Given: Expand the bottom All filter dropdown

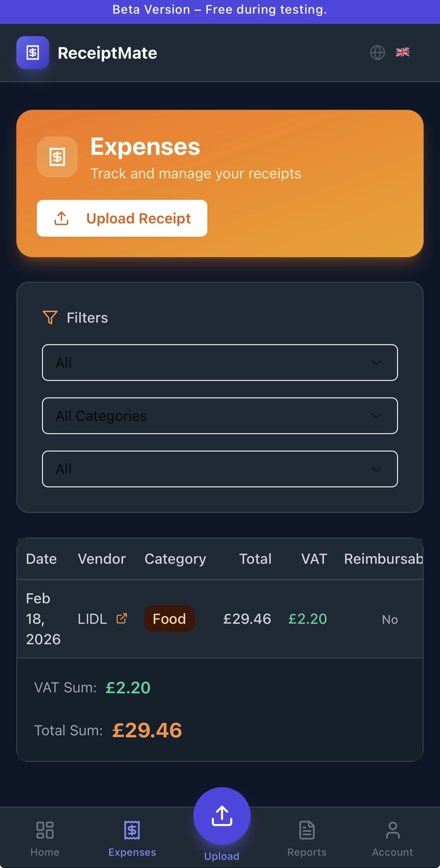Looking at the screenshot, I should 220,469.
